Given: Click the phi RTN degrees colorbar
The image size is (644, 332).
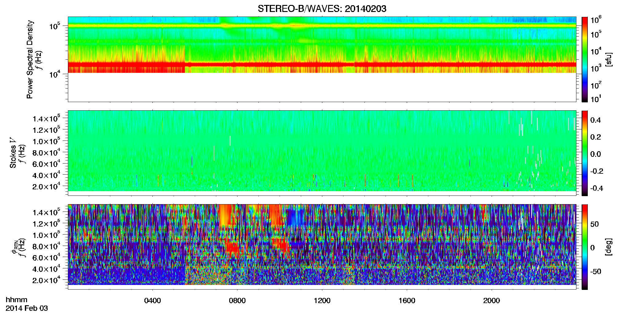Looking at the screenshot, I should pyautogui.click(x=585, y=247).
